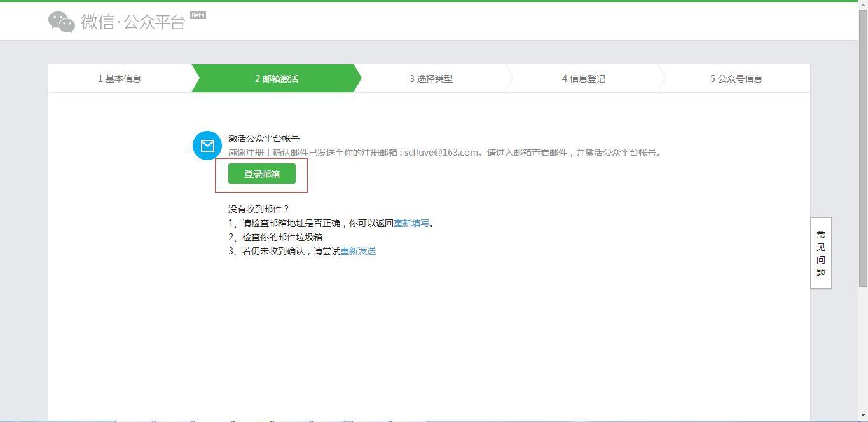
Task: Click the 微信·公众平台 title text
Action: [x=133, y=22]
